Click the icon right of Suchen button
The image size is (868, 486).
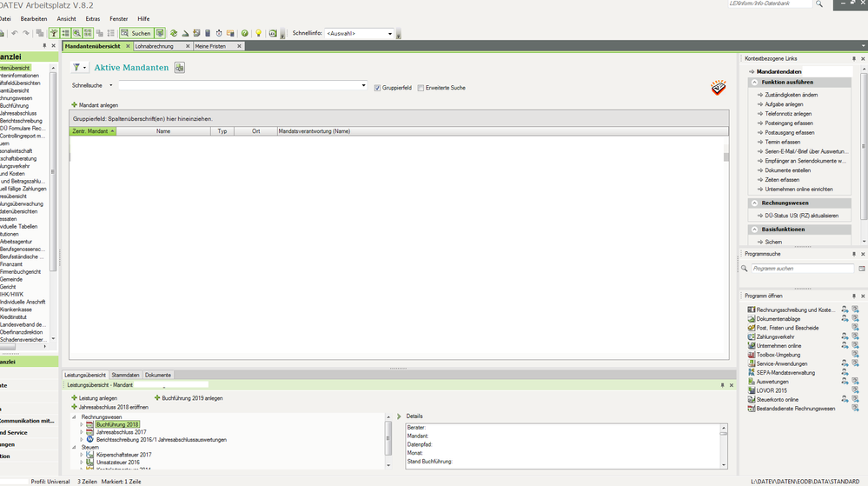coord(159,33)
